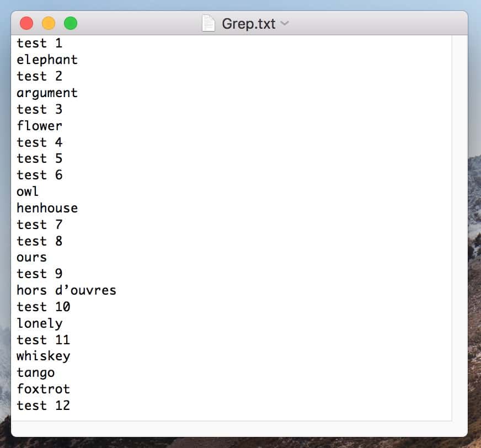The width and height of the screenshot is (481, 448).
Task: Click the red close button
Action: click(26, 23)
